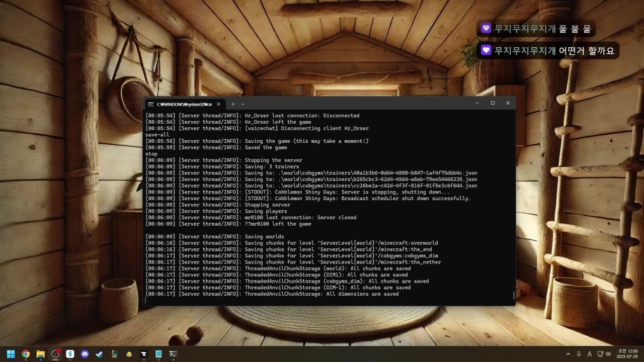Image resolution: width=644 pixels, height=362 pixels.
Task: Open File Explorer from the taskbar
Action: click(40, 354)
